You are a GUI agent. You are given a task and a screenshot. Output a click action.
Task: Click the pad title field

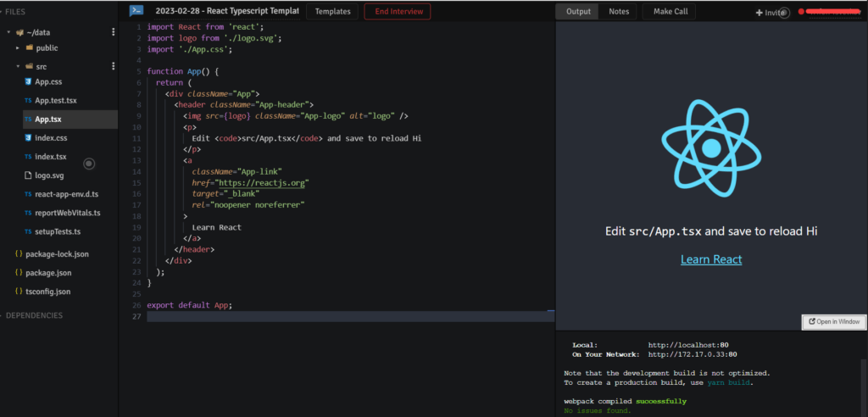pos(227,11)
